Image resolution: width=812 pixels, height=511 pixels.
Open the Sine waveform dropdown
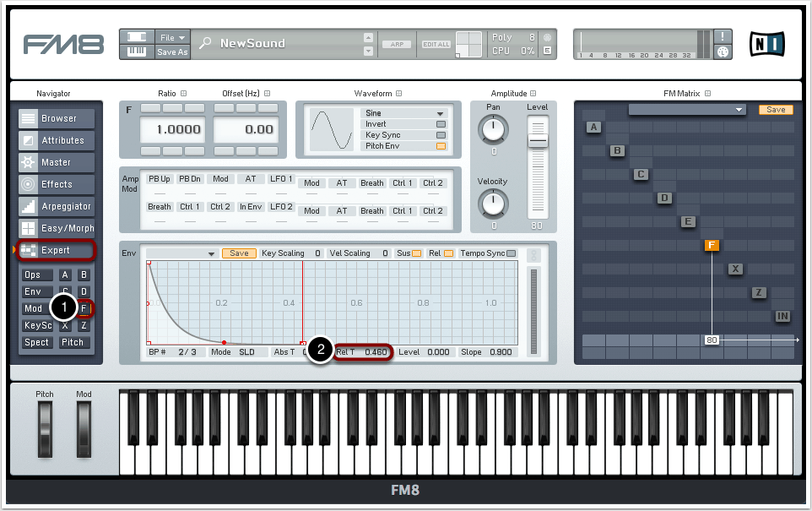click(403, 113)
